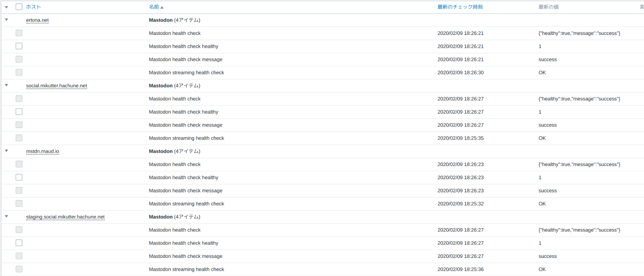The width and height of the screenshot is (644, 276).
Task: Open the mstdn.maud.io host link
Action: tap(42, 151)
